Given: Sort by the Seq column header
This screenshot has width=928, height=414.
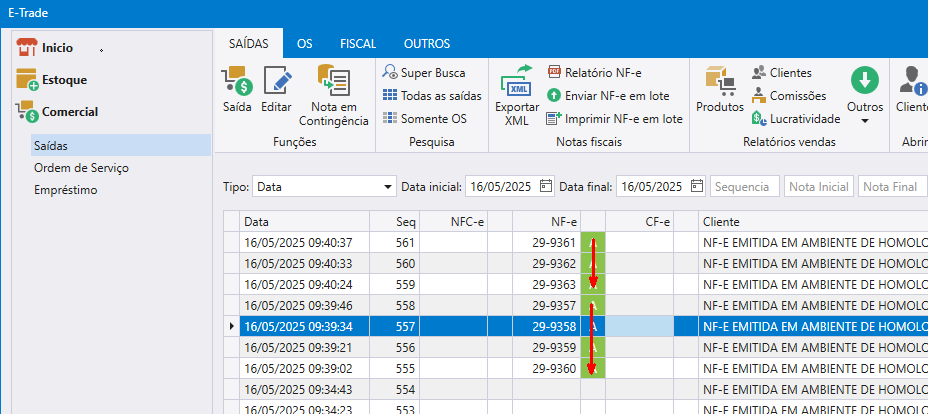Looking at the screenshot, I should pos(395,222).
